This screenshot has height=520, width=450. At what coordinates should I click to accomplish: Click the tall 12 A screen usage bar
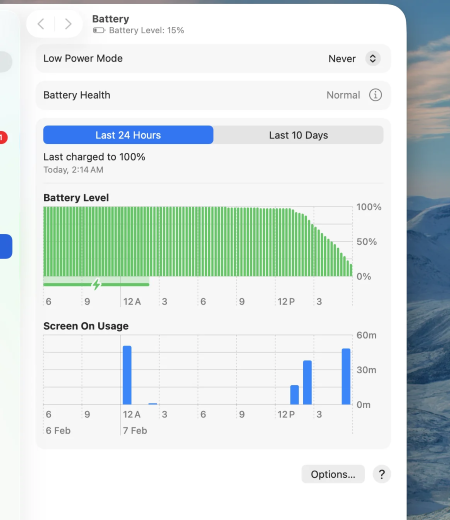pos(127,375)
